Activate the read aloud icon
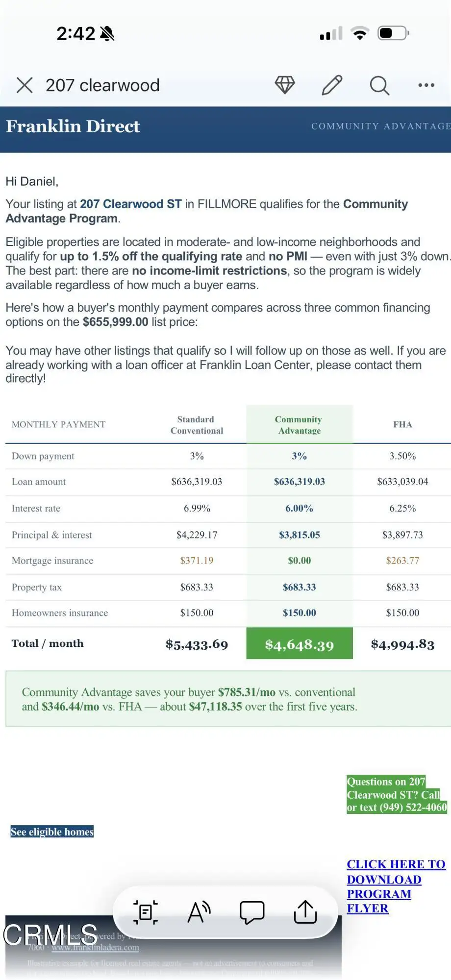Image resolution: width=451 pixels, height=980 pixels. pyautogui.click(x=199, y=912)
